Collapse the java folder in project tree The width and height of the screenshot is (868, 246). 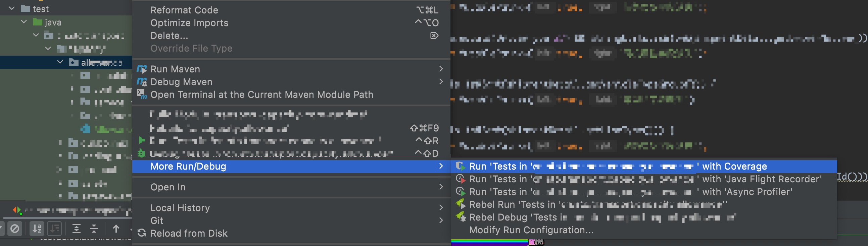tap(24, 22)
